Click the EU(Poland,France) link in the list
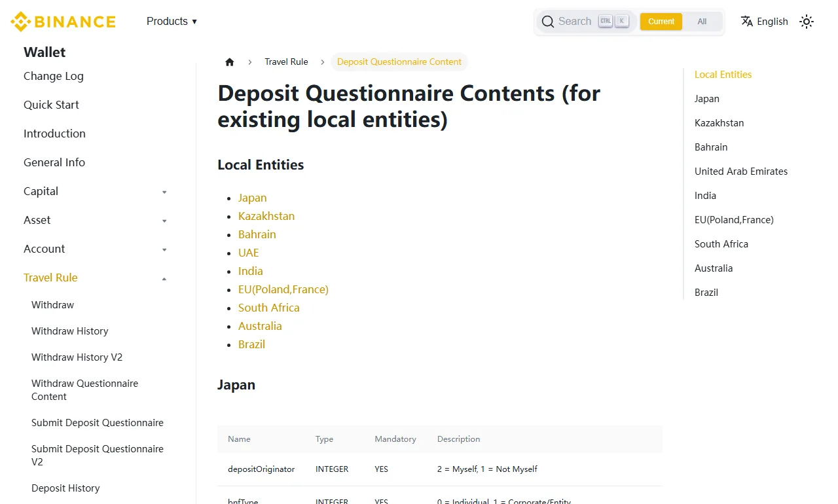838x504 pixels. pos(283,290)
